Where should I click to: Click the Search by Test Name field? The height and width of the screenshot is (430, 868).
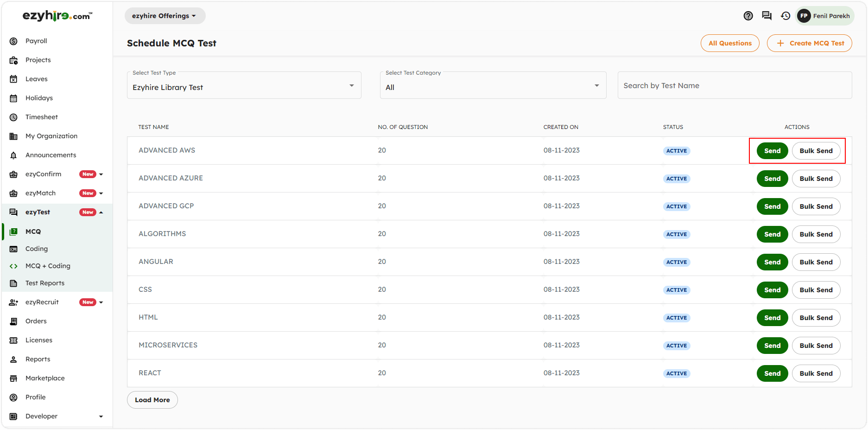click(735, 85)
